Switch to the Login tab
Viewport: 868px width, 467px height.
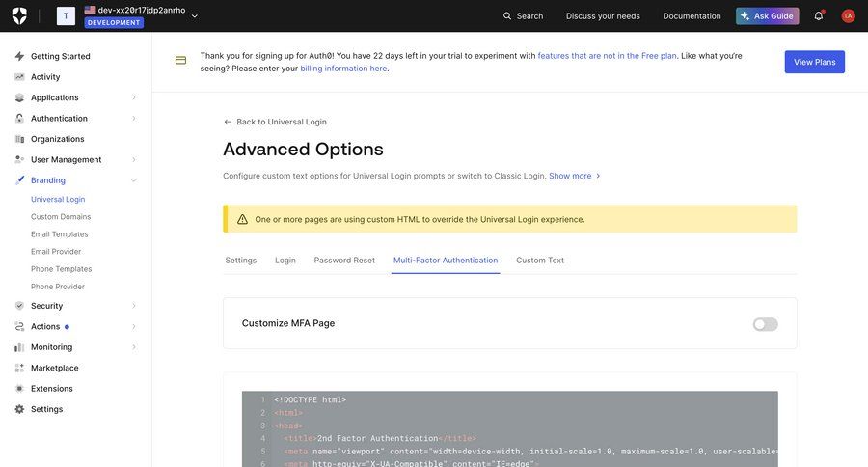pos(285,261)
